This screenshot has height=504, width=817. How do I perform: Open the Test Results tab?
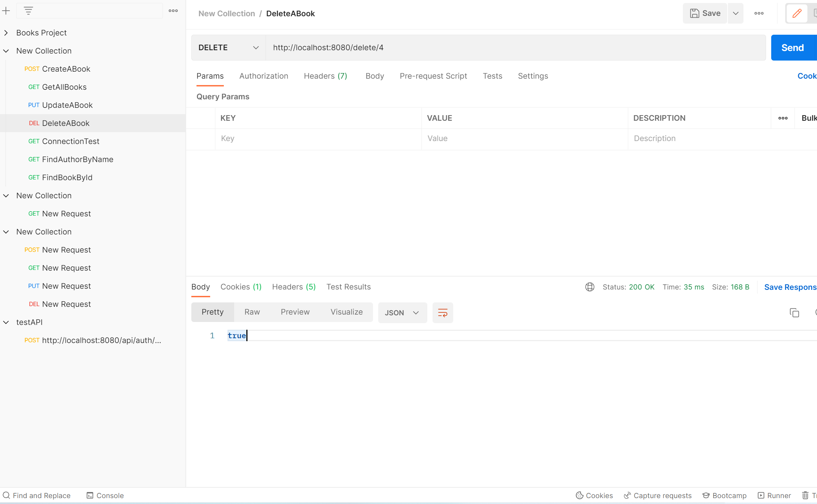tap(348, 287)
